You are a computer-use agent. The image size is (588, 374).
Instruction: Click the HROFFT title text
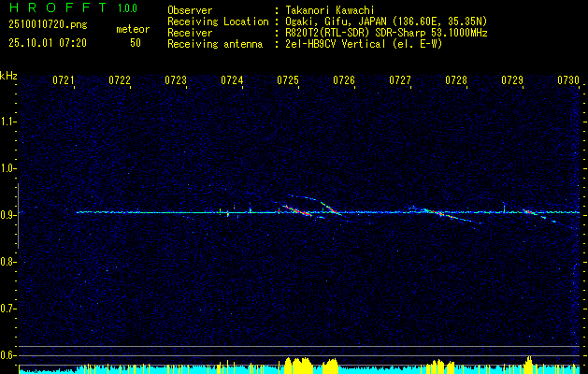(x=58, y=7)
